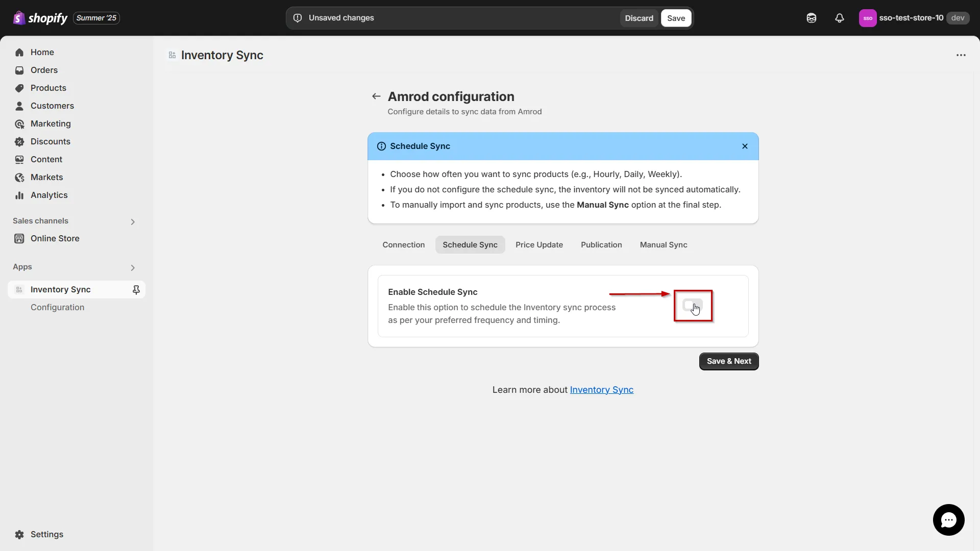Open the Analytics section

click(48, 195)
